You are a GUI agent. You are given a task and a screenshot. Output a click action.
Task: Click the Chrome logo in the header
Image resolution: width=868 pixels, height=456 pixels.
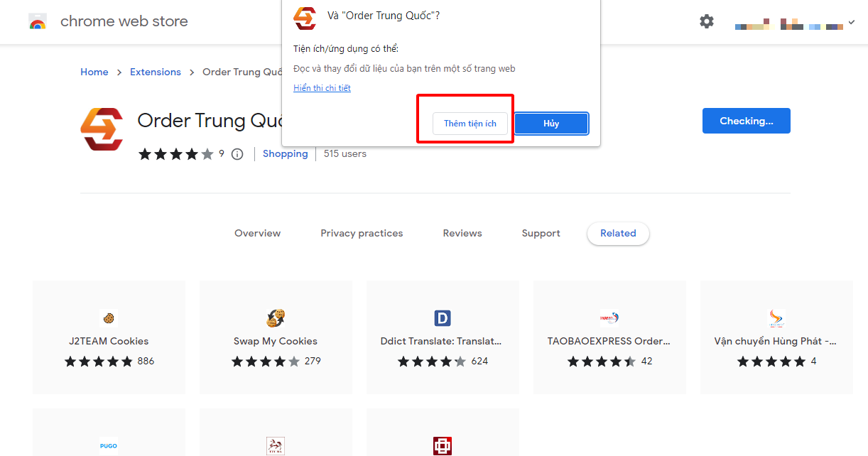click(37, 21)
